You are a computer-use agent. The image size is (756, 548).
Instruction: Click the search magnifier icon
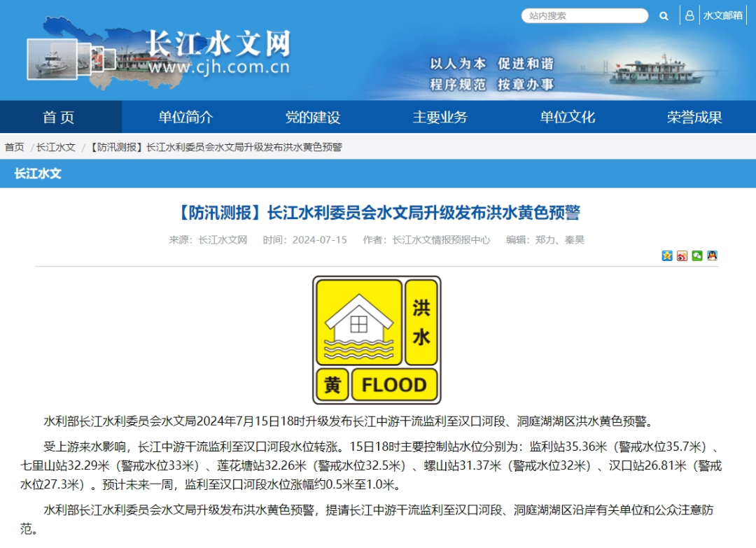[664, 15]
